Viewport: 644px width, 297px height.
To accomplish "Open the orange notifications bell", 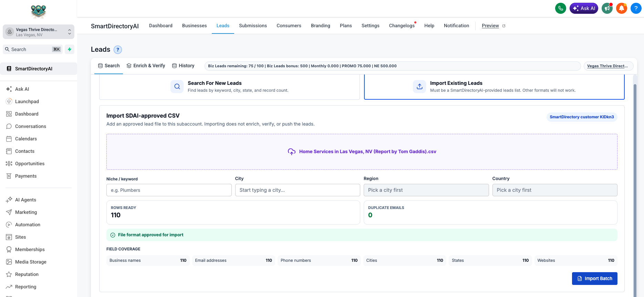I will pyautogui.click(x=622, y=8).
